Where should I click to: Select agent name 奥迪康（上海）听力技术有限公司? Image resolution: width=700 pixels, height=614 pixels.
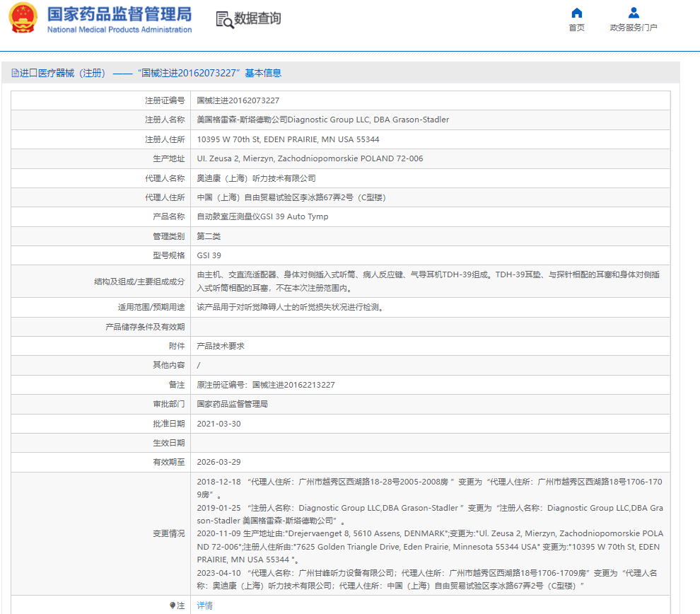(x=256, y=178)
